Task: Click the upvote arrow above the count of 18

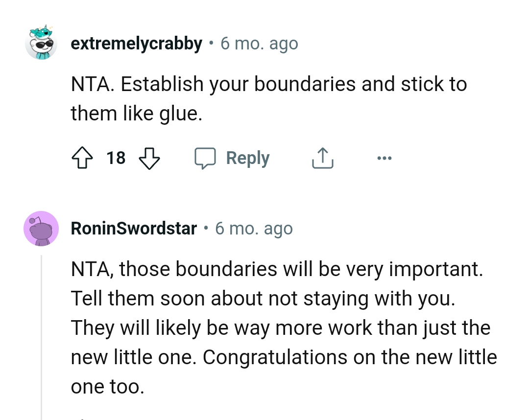Action: point(83,158)
